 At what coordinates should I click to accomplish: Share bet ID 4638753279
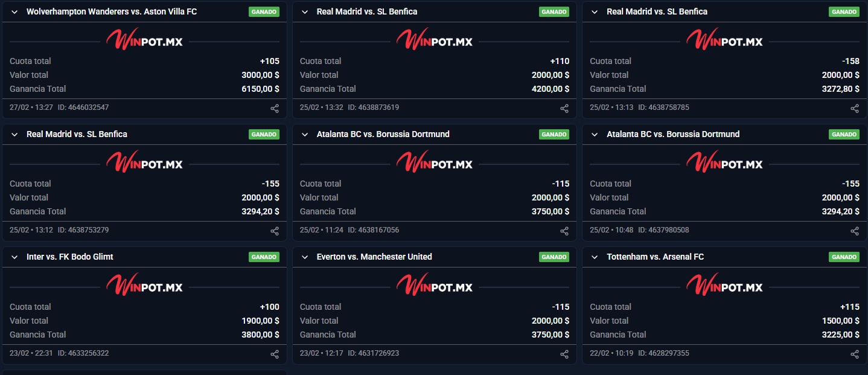(x=275, y=231)
